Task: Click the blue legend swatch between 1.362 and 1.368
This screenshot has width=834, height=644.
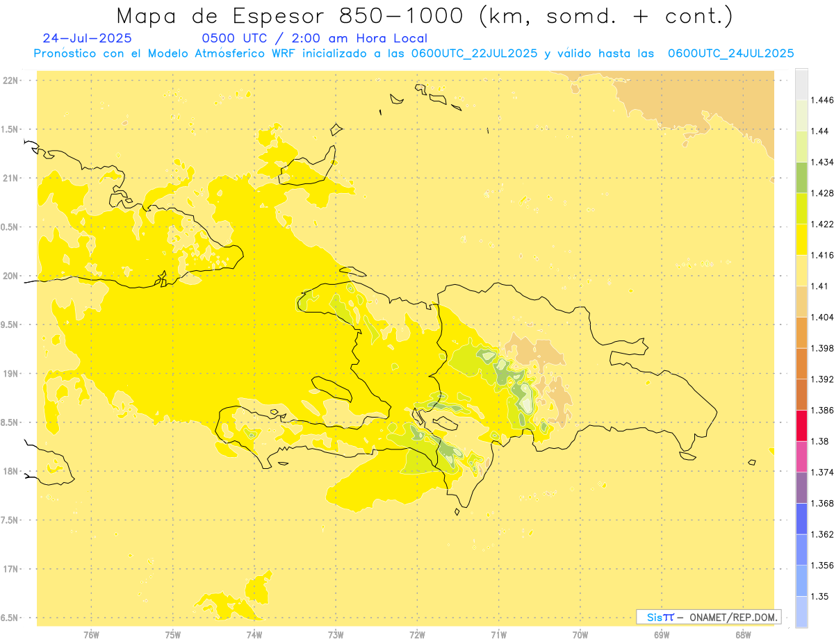Action: coord(801,518)
